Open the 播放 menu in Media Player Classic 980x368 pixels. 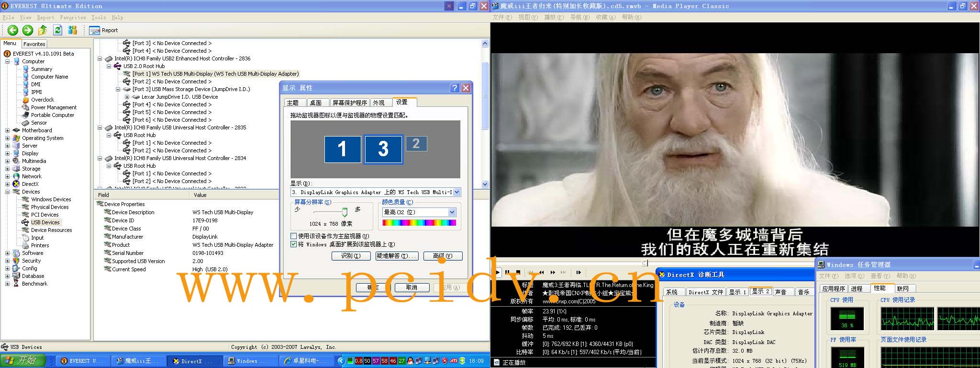click(554, 17)
